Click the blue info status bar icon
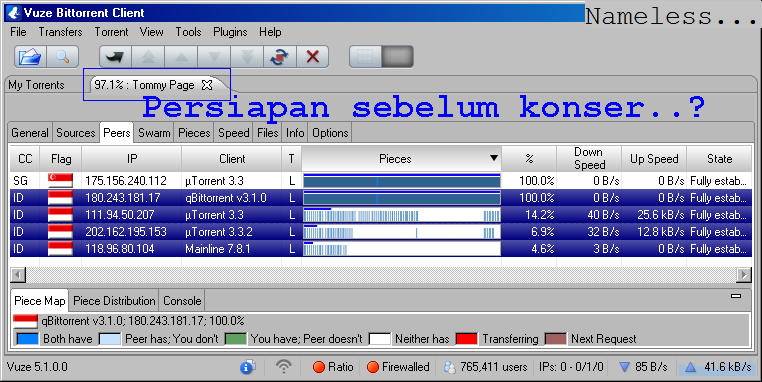The height and width of the screenshot is (382, 762). [x=248, y=367]
